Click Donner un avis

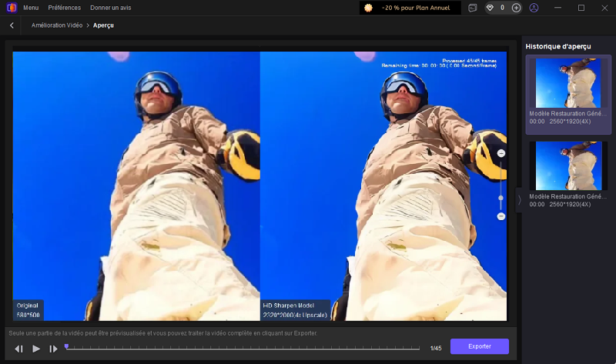click(110, 8)
